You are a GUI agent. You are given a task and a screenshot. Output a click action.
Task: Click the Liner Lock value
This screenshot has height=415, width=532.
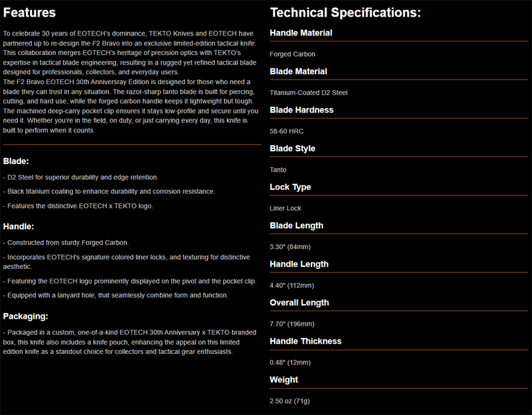point(285,208)
